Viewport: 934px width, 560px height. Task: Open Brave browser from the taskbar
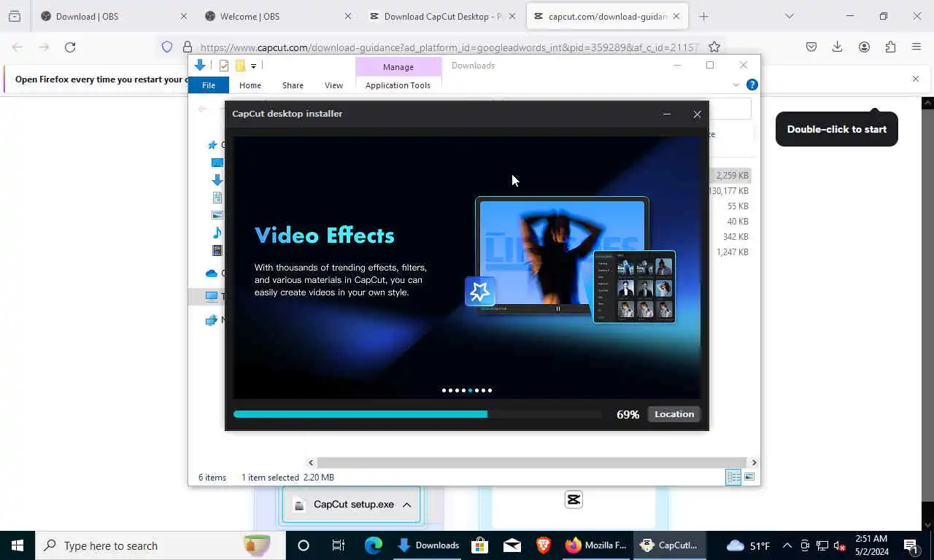(x=543, y=545)
